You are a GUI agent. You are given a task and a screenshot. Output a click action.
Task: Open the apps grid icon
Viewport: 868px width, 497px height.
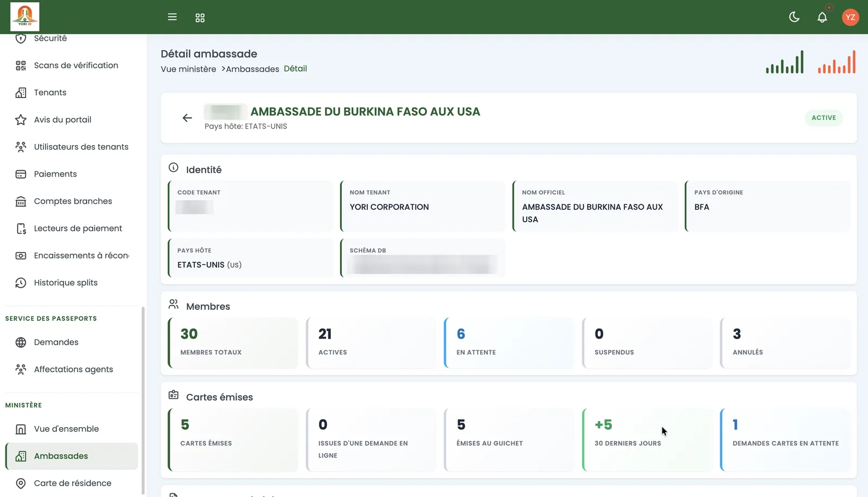click(200, 18)
